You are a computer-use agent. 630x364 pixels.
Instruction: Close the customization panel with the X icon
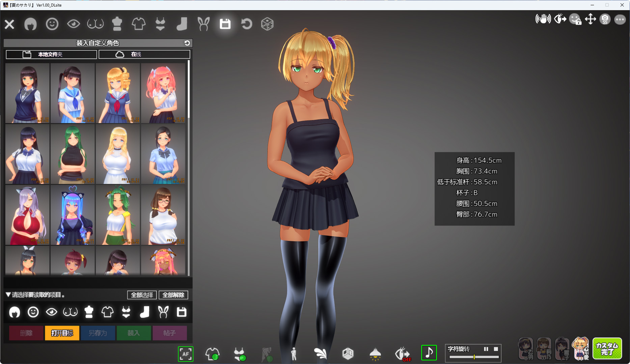(x=9, y=24)
